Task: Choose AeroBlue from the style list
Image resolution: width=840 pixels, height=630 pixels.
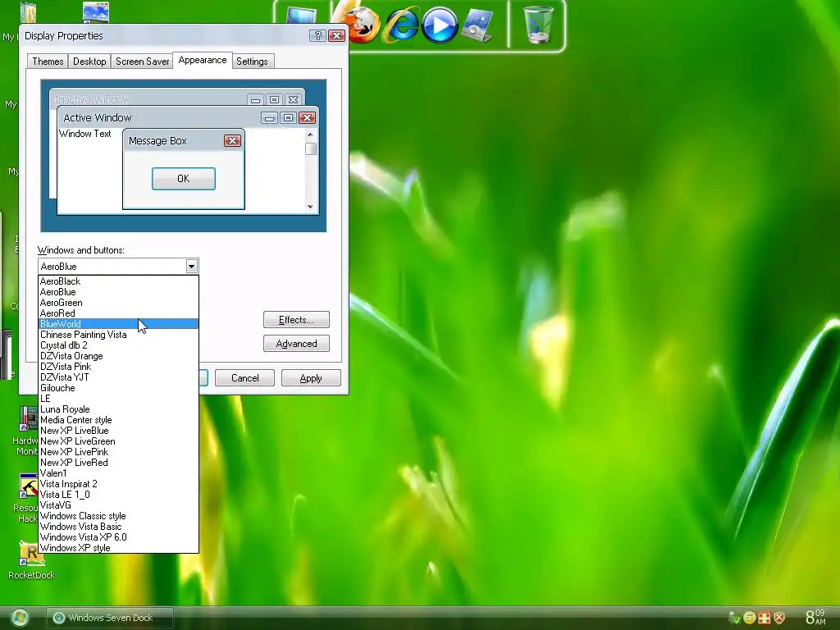Action: click(118, 292)
